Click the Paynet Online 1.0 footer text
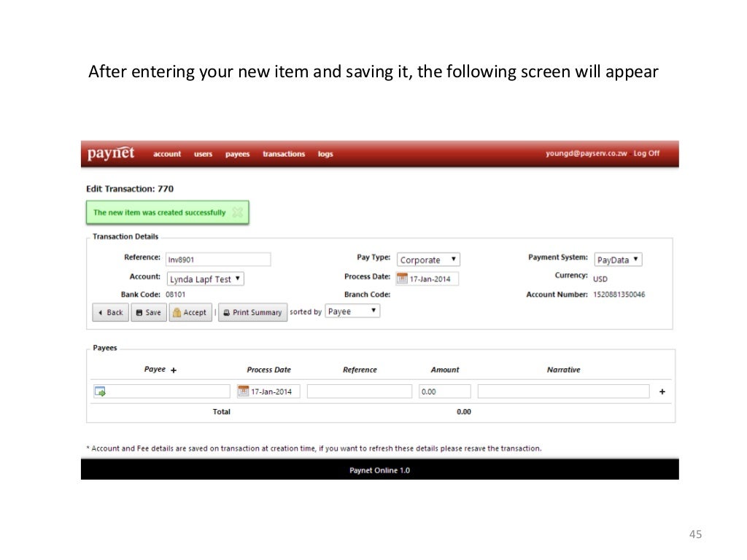Image resolution: width=747 pixels, height=560 pixels. click(379, 470)
